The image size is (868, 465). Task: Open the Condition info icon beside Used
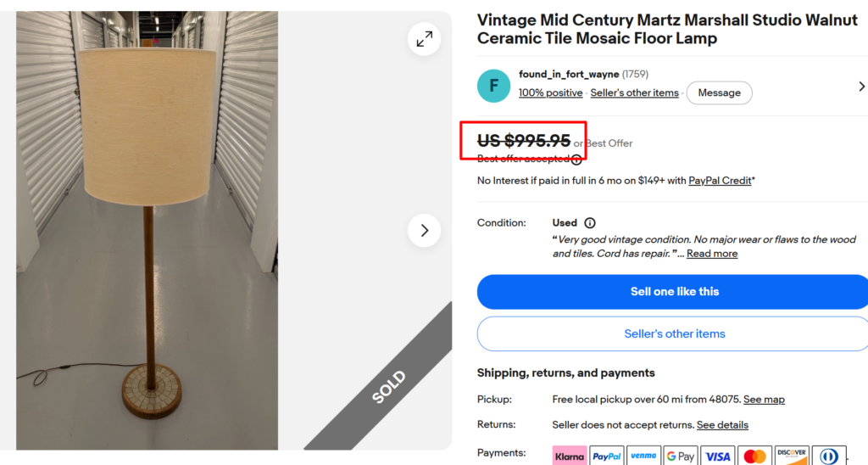click(x=590, y=223)
